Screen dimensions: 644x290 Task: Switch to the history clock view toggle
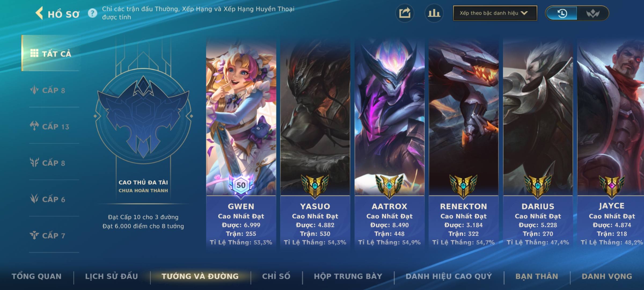point(562,13)
